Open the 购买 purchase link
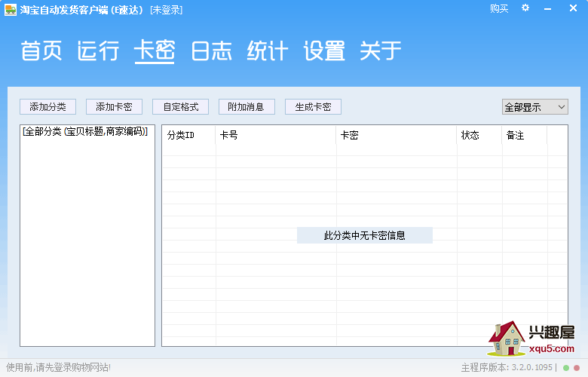This screenshot has width=588, height=377. coord(499,8)
